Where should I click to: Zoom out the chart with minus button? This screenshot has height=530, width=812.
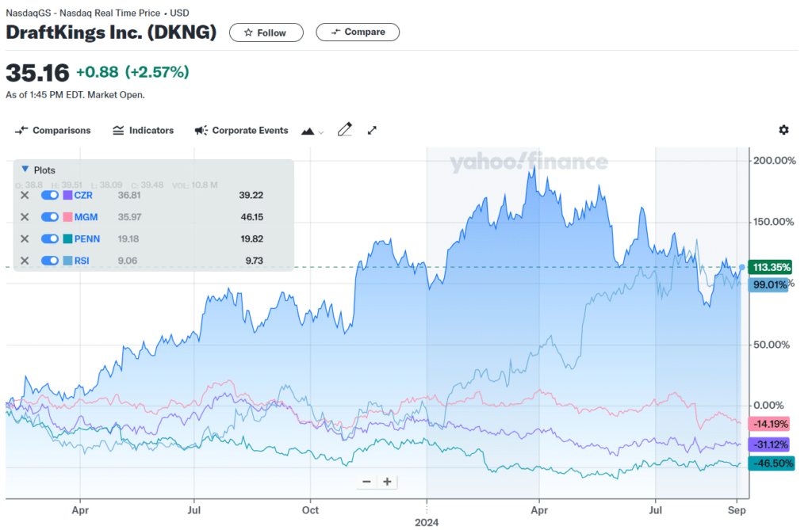click(x=366, y=482)
